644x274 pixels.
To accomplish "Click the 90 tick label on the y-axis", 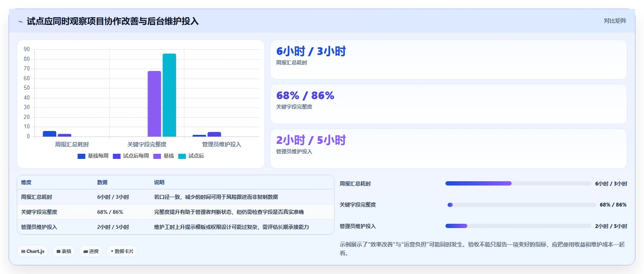I will 27,49.
